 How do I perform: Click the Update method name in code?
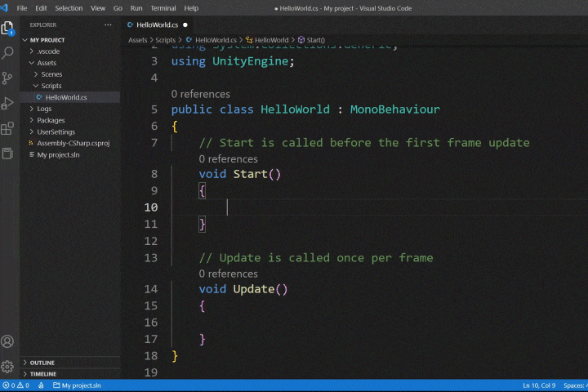254,289
